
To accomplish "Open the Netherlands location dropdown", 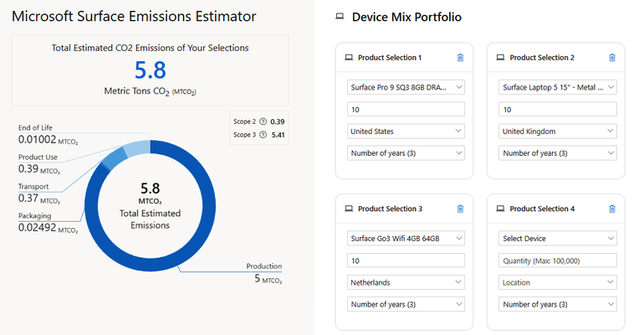I will pyautogui.click(x=406, y=282).
